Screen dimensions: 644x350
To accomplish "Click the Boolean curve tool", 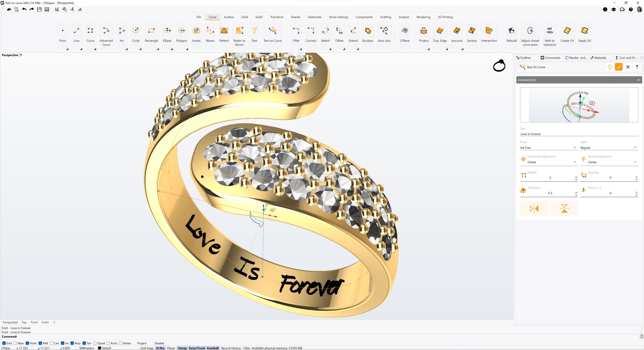I will [x=368, y=34].
